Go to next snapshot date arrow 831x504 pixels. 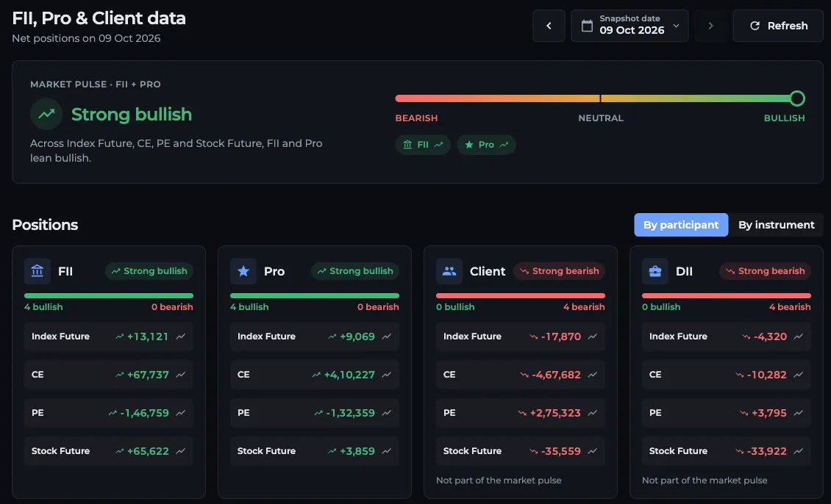click(710, 26)
